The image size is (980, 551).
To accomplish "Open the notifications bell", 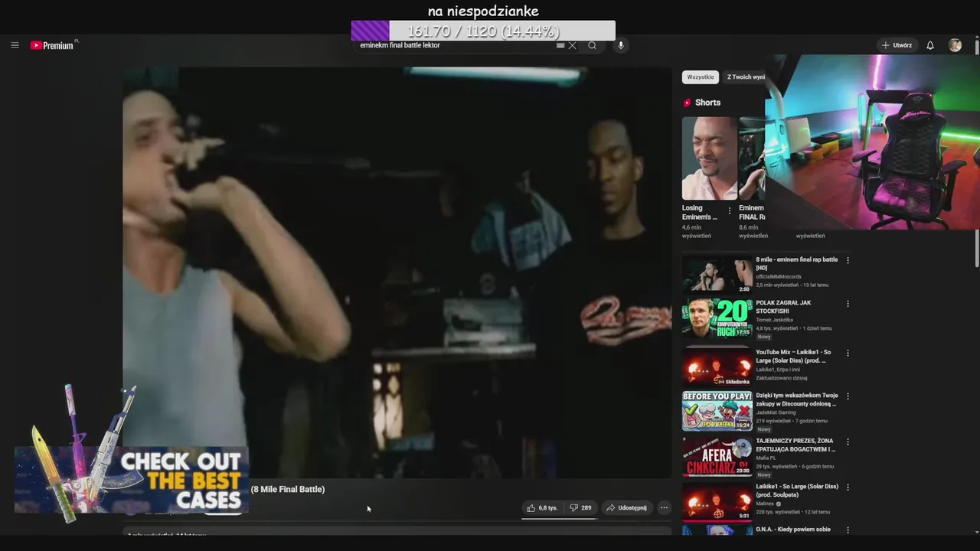I will click(930, 45).
